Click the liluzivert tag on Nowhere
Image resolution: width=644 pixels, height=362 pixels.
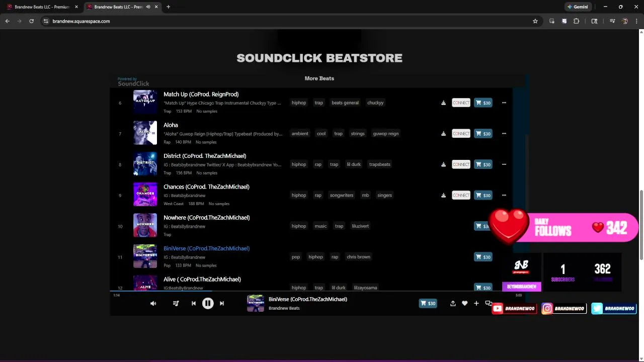tap(360, 226)
